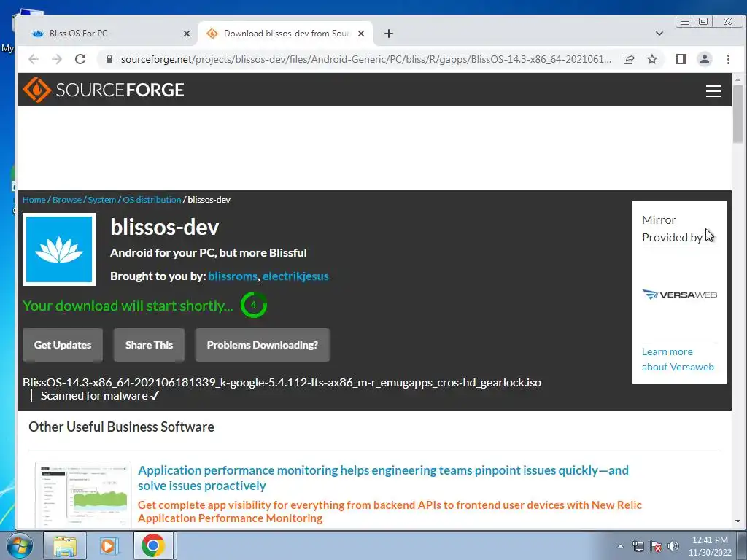The height and width of the screenshot is (560, 747).
Task: Click the browser forward arrow
Action: (57, 59)
